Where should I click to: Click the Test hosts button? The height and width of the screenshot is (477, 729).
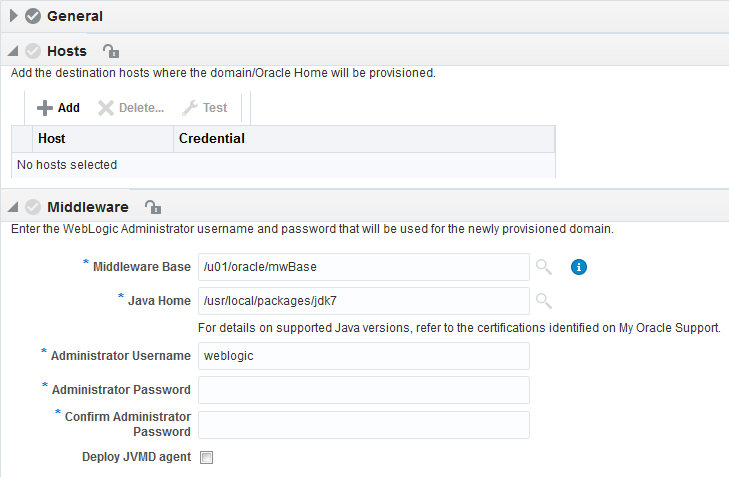point(205,108)
